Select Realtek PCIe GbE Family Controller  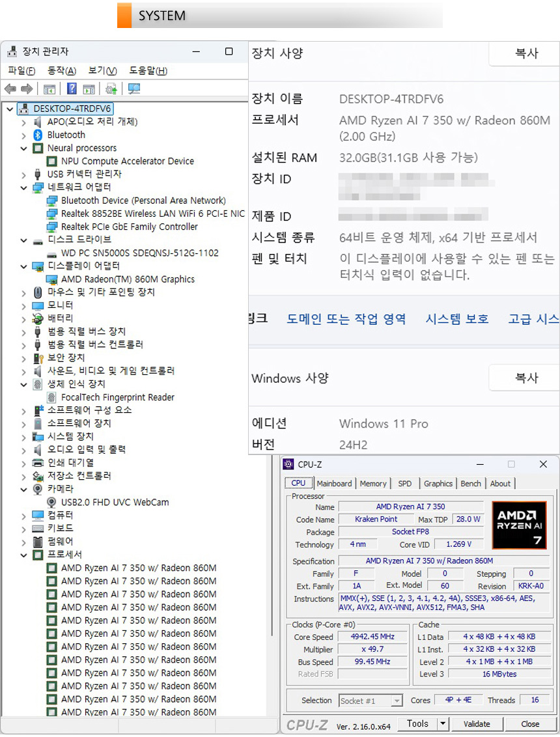click(x=129, y=227)
